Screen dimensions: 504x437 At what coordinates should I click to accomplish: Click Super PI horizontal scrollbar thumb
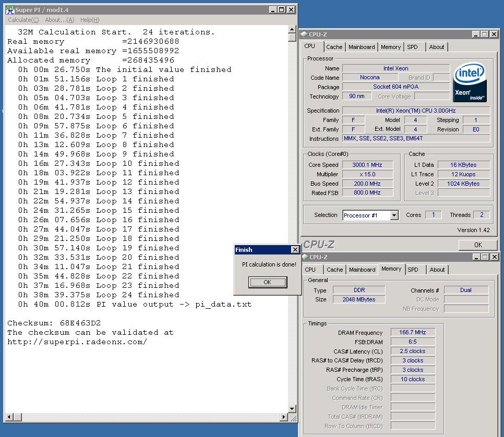click(18, 417)
